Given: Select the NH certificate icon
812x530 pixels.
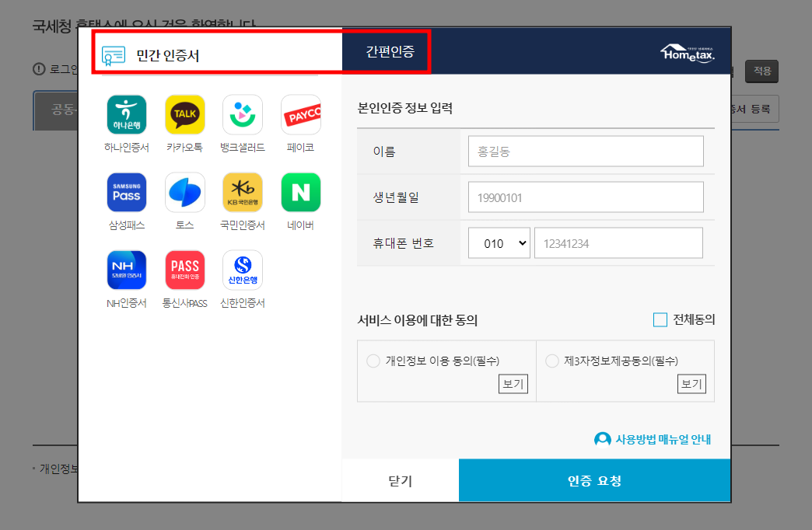Looking at the screenshot, I should pos(126,270).
